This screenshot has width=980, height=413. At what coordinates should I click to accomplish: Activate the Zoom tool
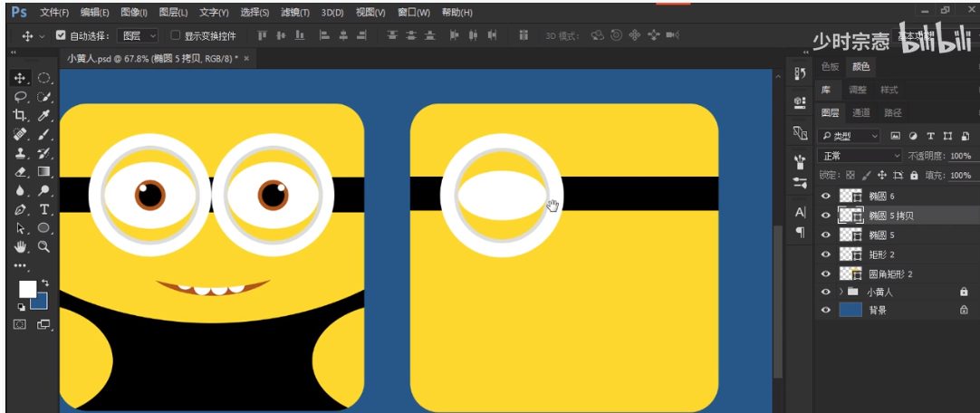coord(43,246)
